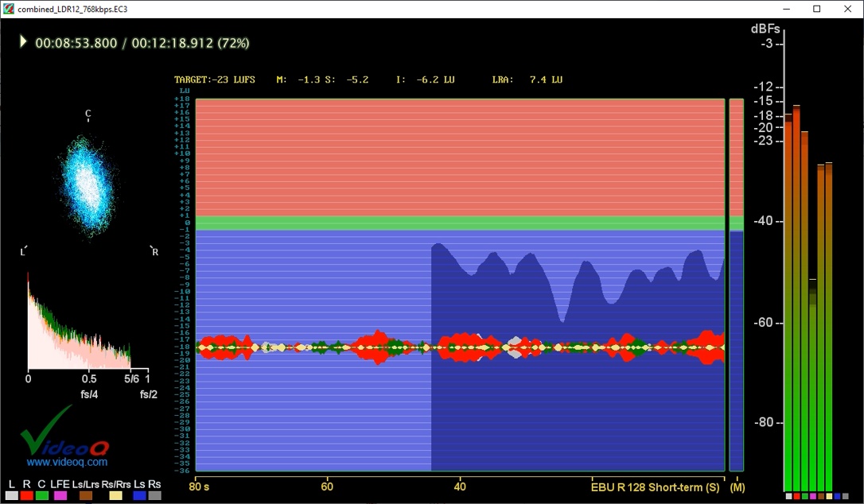This screenshot has width=864, height=504.
Task: Click the 80 s timescale label
Action: [x=199, y=485]
